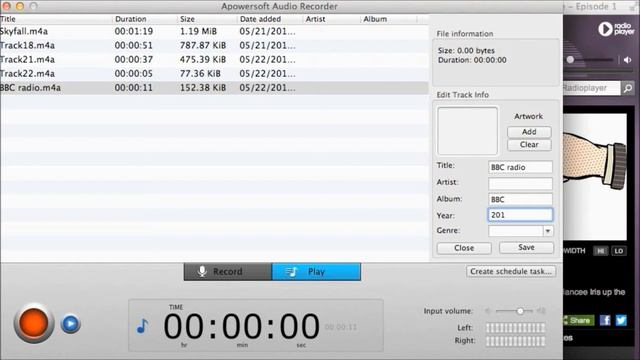Click the Album input field
The height and width of the screenshot is (360, 640).
click(x=520, y=199)
